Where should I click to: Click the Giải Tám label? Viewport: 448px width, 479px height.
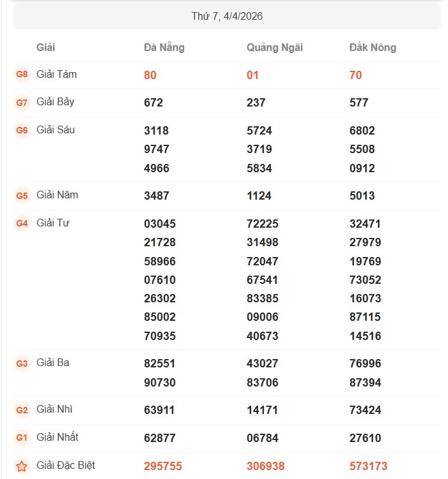[x=57, y=75]
